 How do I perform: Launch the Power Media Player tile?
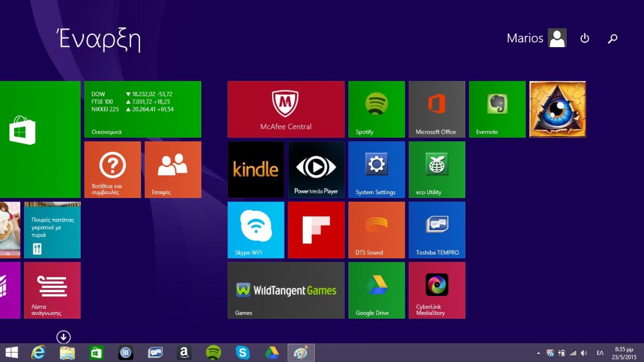pyautogui.click(x=316, y=169)
